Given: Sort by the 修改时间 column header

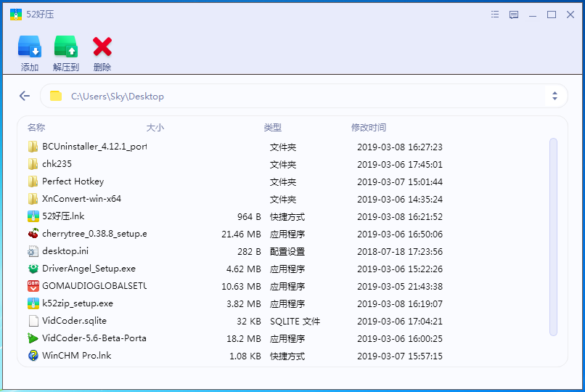Looking at the screenshot, I should (369, 128).
